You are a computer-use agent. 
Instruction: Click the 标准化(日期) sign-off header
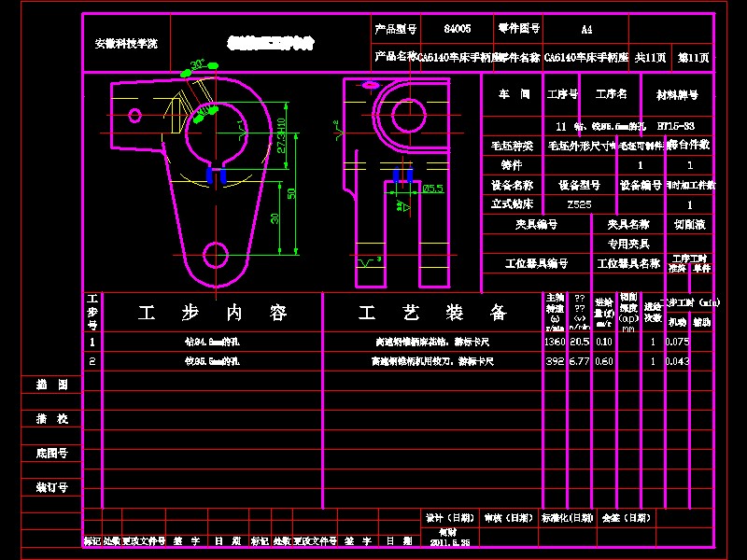click(568, 518)
